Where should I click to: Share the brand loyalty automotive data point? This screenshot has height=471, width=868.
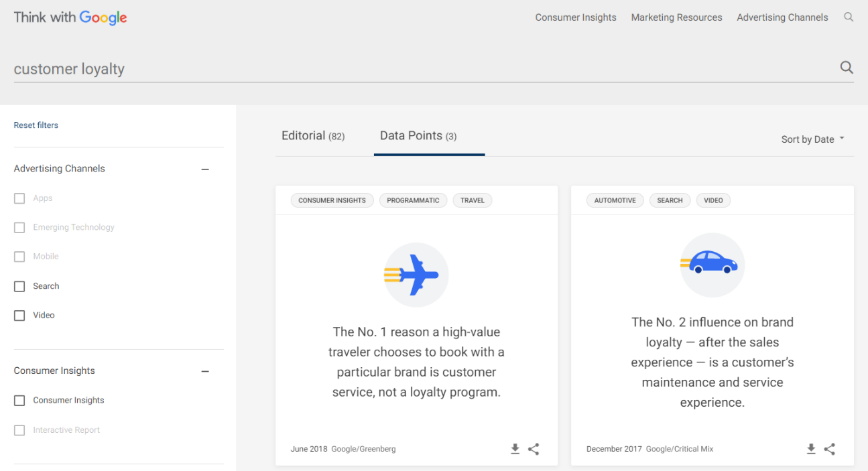point(829,449)
